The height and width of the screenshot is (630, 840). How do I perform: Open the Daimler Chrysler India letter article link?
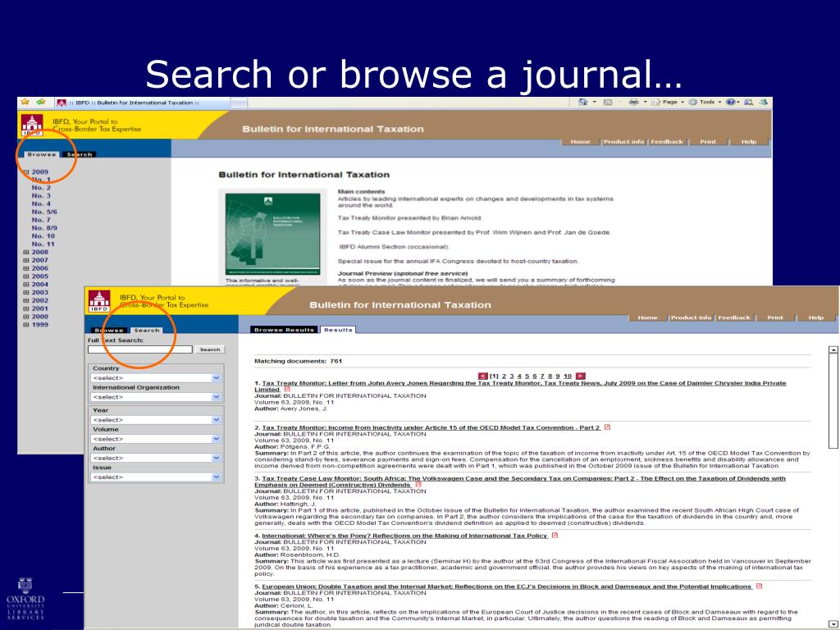[520, 386]
